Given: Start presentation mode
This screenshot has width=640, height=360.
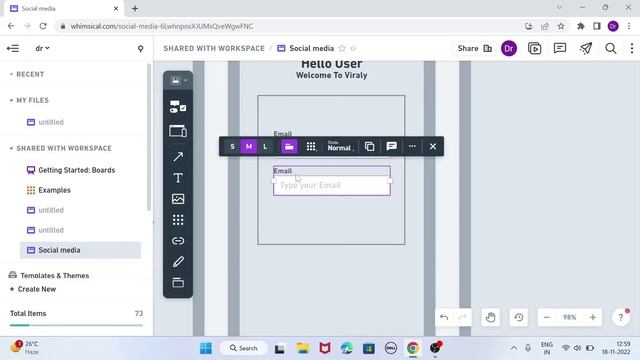Looking at the screenshot, I should (534, 49).
